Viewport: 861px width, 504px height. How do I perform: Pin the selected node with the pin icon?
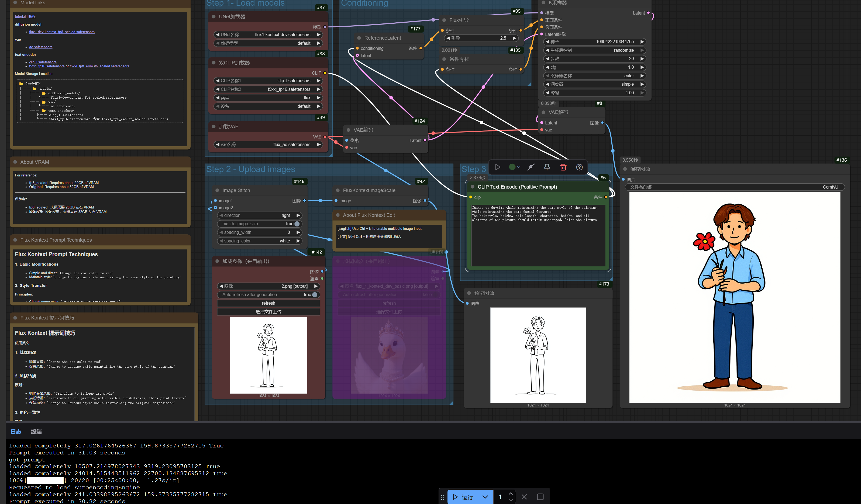547,167
